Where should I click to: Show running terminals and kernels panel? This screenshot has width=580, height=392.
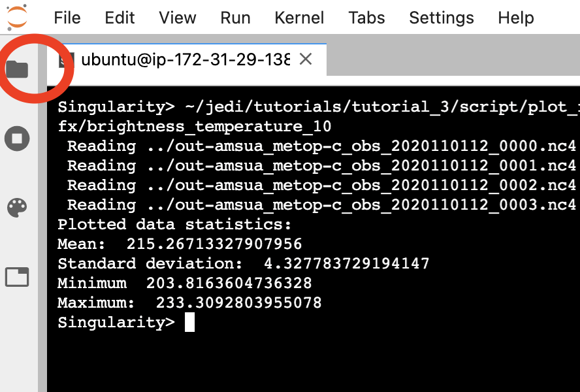point(17,139)
